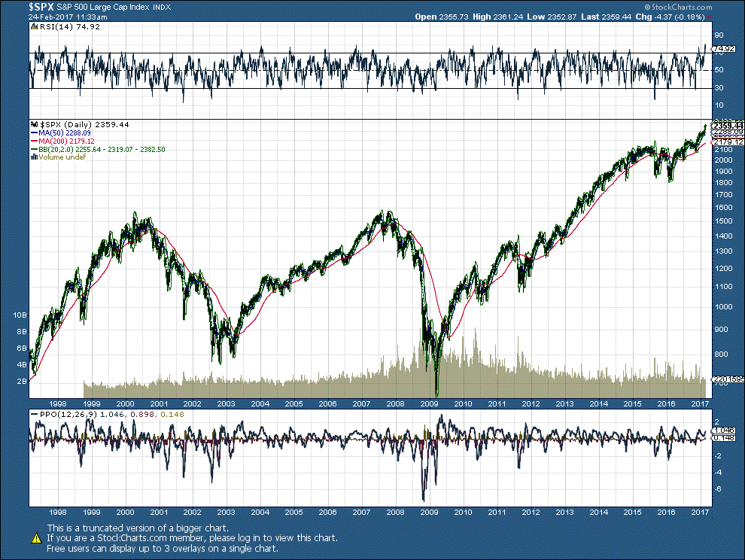This screenshot has height=560, width=745.
Task: Click the -4 label on PPO axis
Action: point(718,473)
